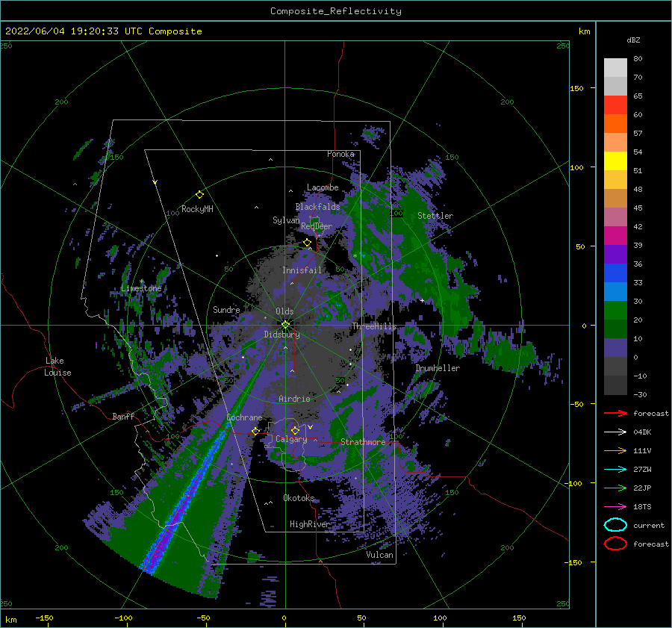Select the Sundre label
Screen dimensions: 672x628
click(226, 309)
